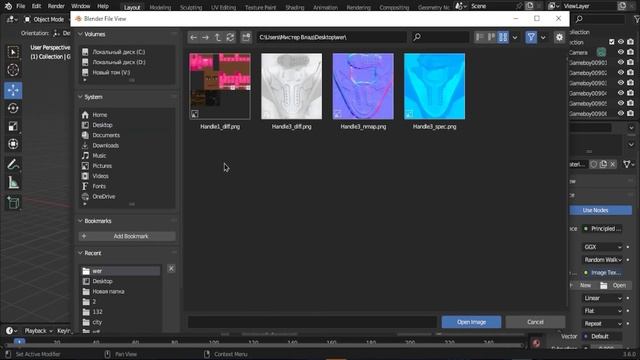This screenshot has width=640, height=360.
Task: Switch to horizontal list display mode
Action: [x=491, y=37]
